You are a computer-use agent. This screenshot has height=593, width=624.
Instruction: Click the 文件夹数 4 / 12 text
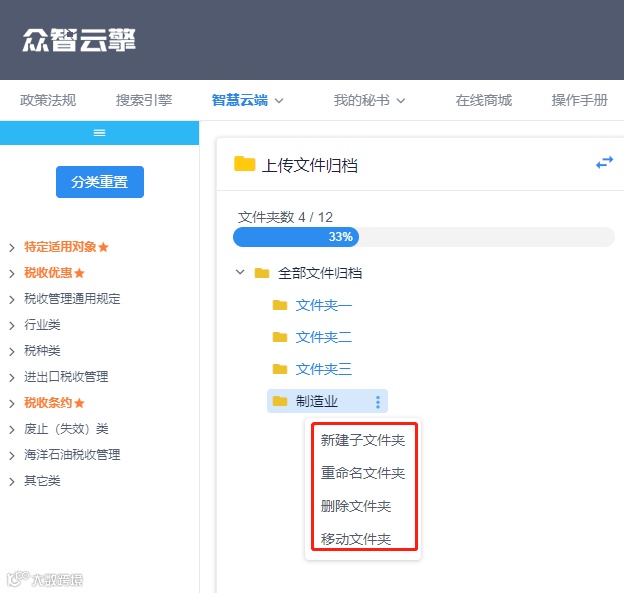click(x=285, y=217)
